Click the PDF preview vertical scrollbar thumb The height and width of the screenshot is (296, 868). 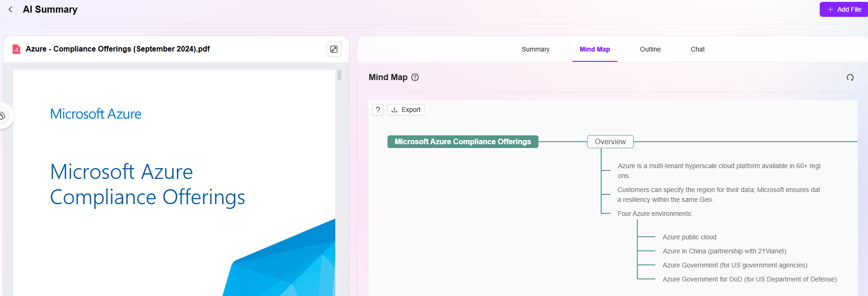(x=339, y=75)
